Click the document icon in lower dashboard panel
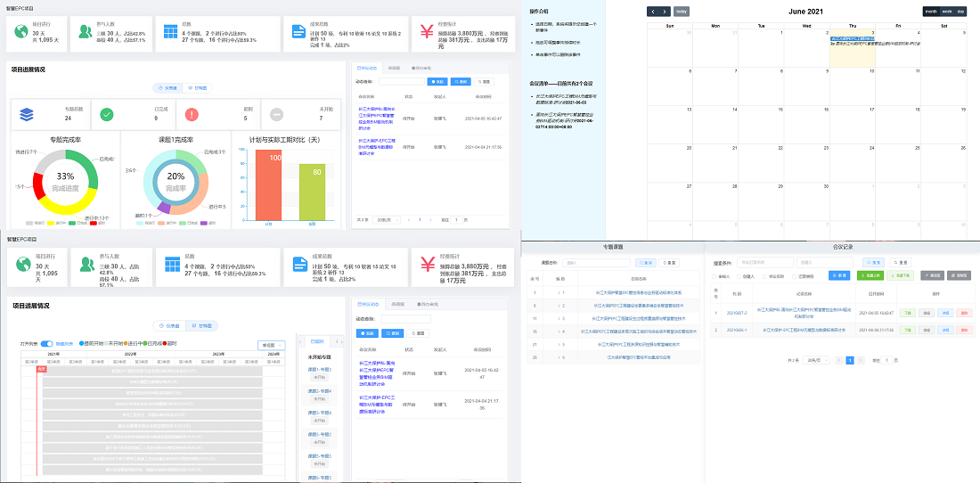Image resolution: width=980 pixels, height=483 pixels. 300,265
